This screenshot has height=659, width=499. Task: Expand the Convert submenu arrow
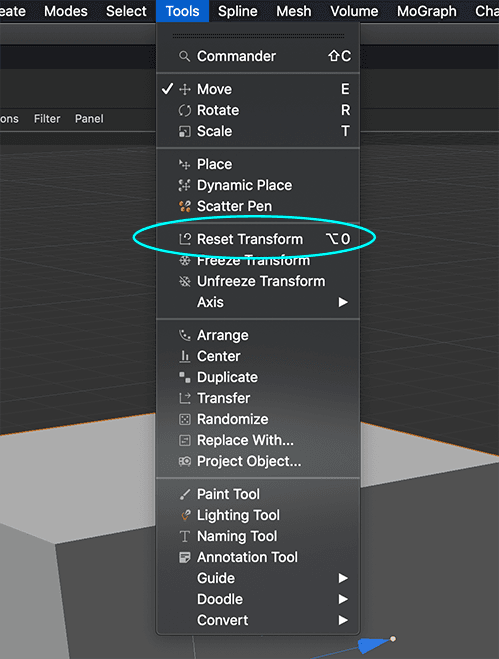tap(343, 620)
